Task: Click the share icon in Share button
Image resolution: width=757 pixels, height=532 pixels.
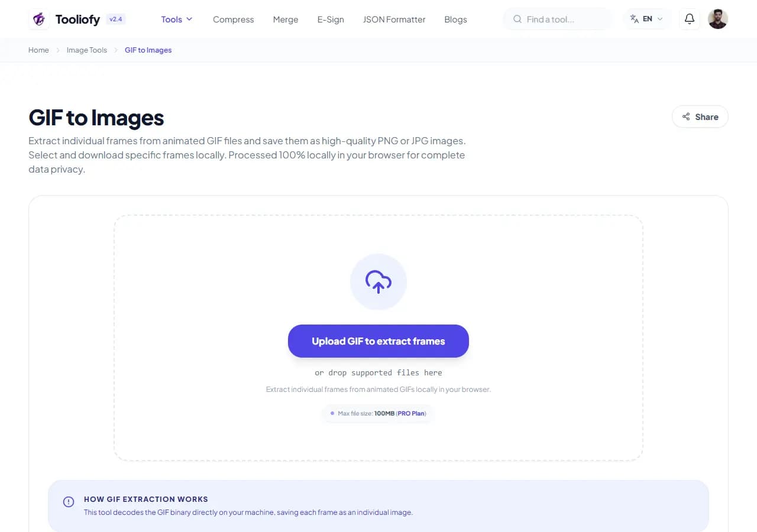Action: click(686, 116)
